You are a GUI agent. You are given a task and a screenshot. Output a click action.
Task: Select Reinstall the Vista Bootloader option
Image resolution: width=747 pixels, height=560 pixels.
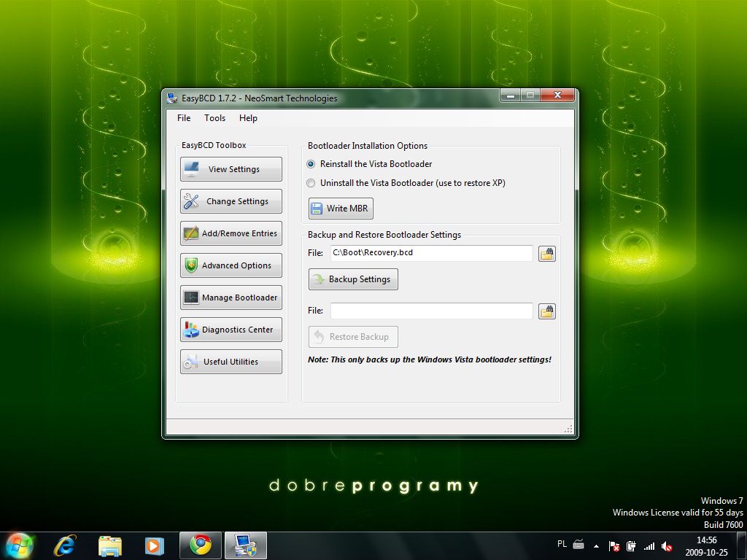pos(311,164)
